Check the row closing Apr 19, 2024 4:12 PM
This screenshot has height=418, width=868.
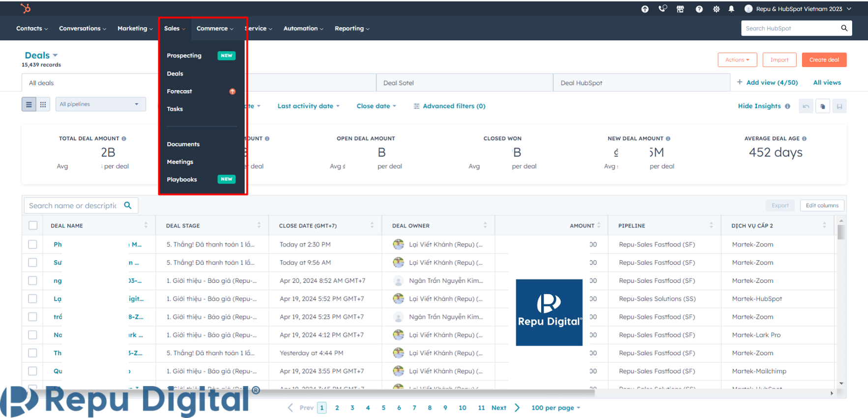click(32, 335)
